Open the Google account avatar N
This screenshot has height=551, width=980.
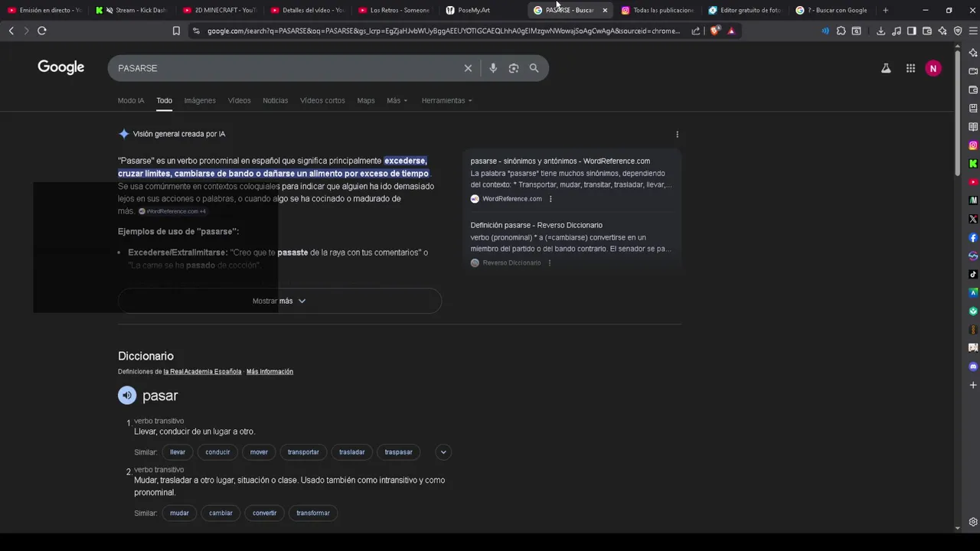pyautogui.click(x=933, y=68)
